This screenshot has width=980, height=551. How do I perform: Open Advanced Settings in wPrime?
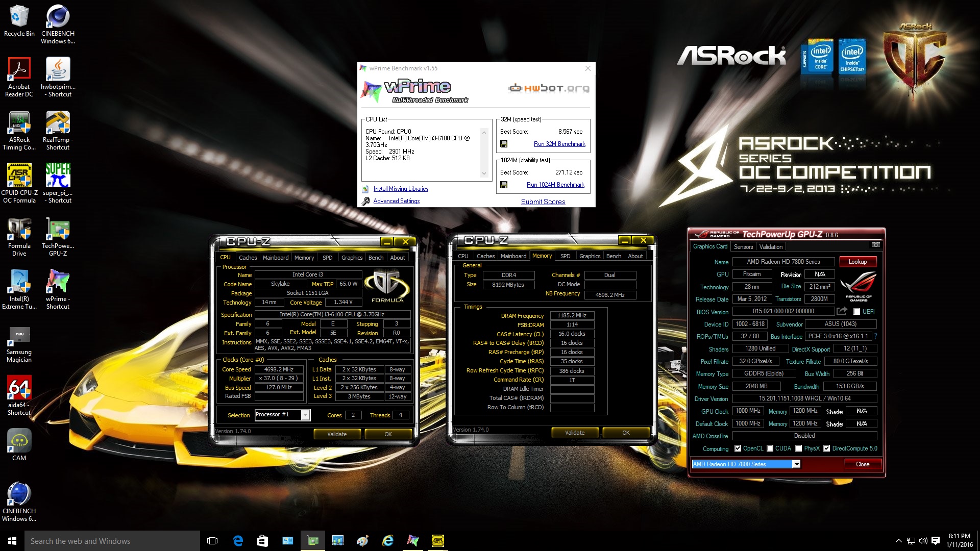pyautogui.click(x=396, y=201)
